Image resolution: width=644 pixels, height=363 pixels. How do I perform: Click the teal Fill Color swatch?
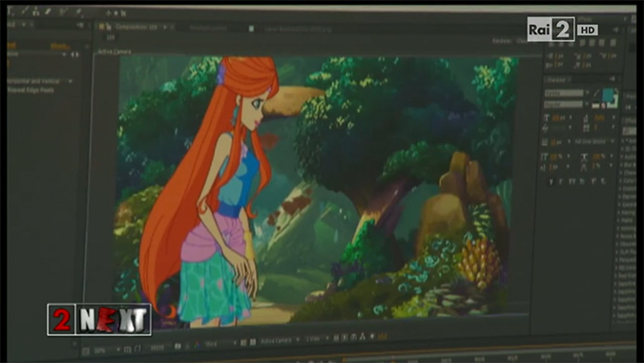pos(608,95)
